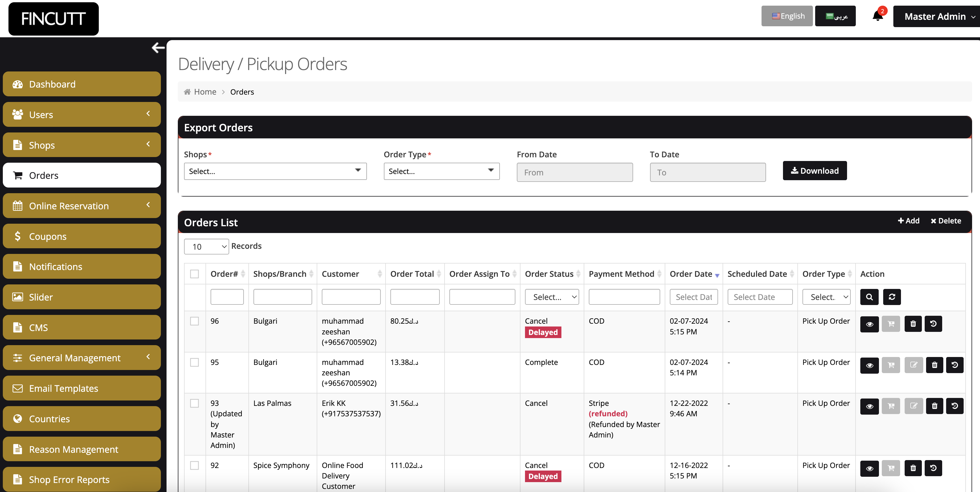This screenshot has width=980, height=492.
Task: Open Notifications in sidebar
Action: [81, 267]
